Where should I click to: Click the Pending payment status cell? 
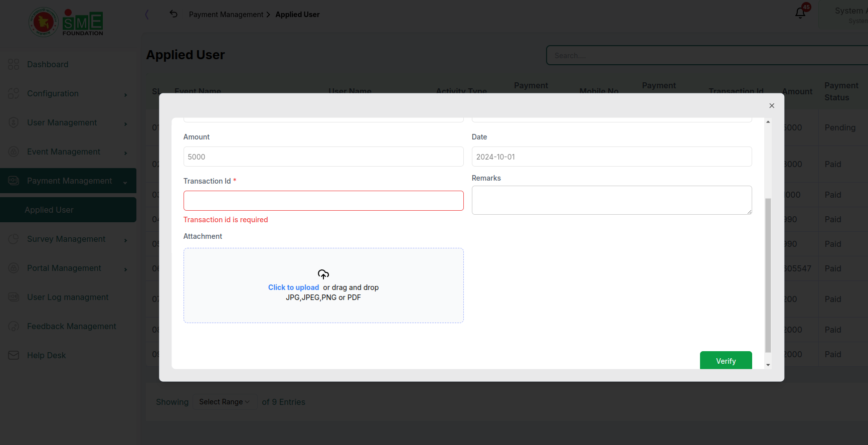coord(840,127)
